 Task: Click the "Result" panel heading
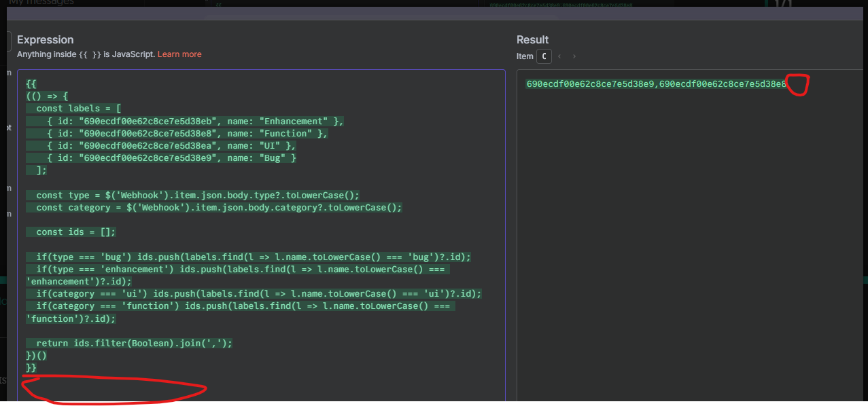coord(532,39)
